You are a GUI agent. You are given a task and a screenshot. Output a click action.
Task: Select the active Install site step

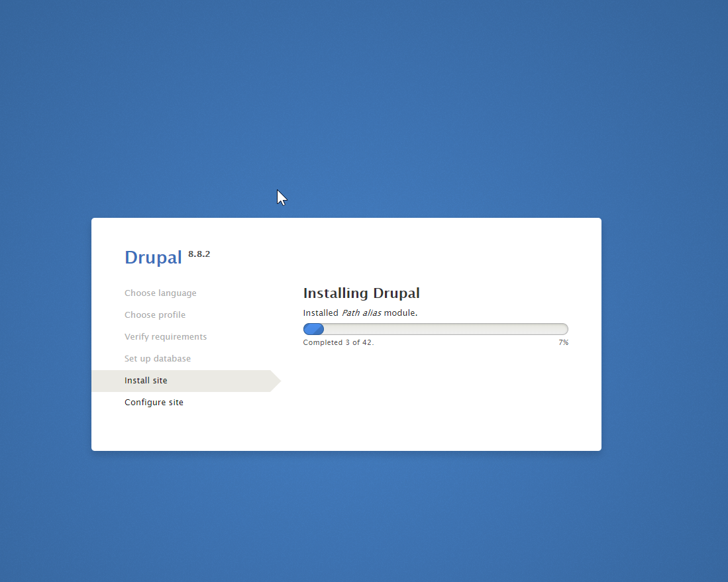click(x=185, y=381)
